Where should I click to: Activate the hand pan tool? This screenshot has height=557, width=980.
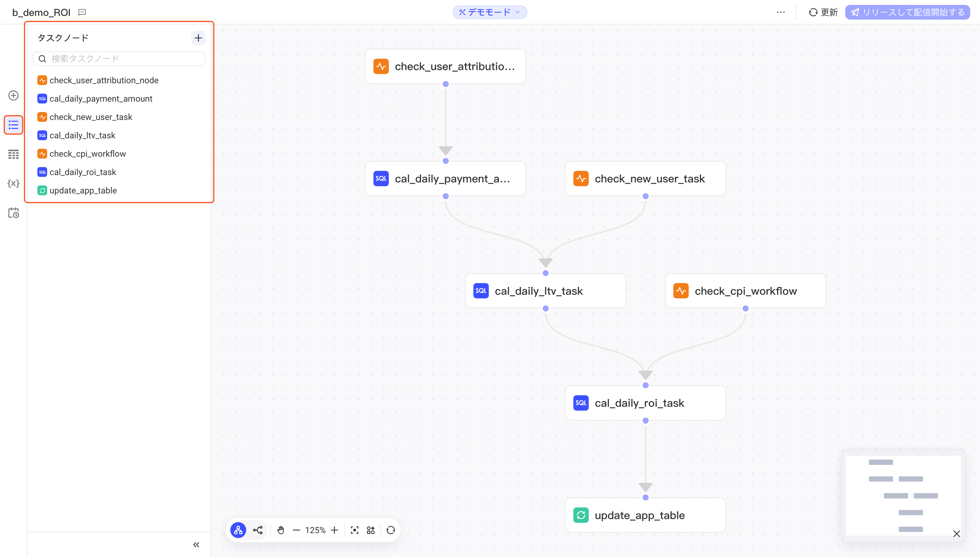[x=281, y=530]
